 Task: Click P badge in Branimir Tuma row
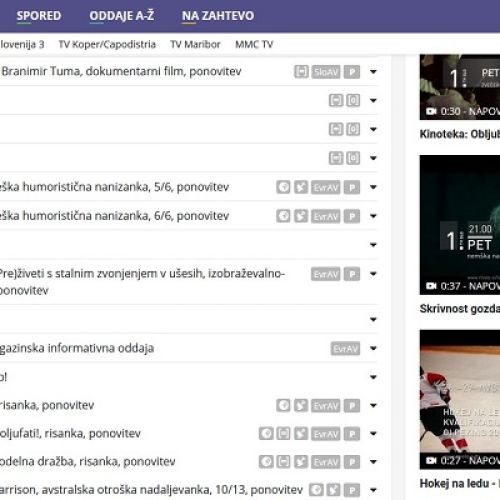pyautogui.click(x=352, y=72)
